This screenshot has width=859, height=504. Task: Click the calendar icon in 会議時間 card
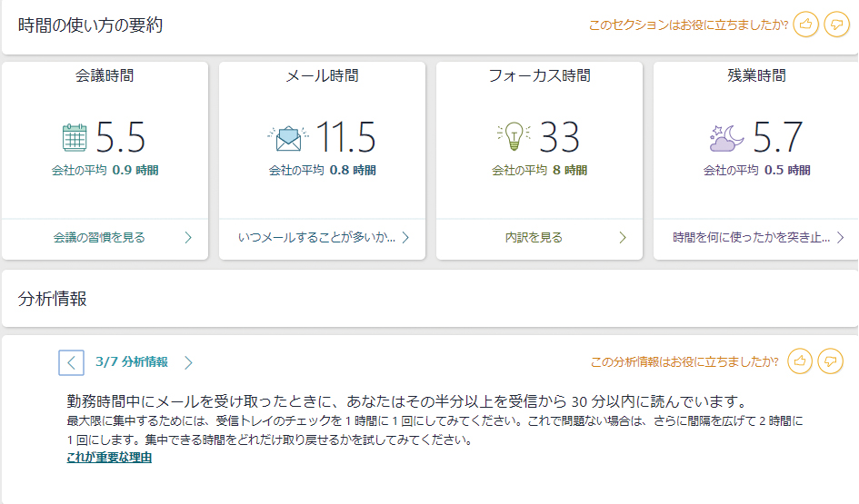75,137
